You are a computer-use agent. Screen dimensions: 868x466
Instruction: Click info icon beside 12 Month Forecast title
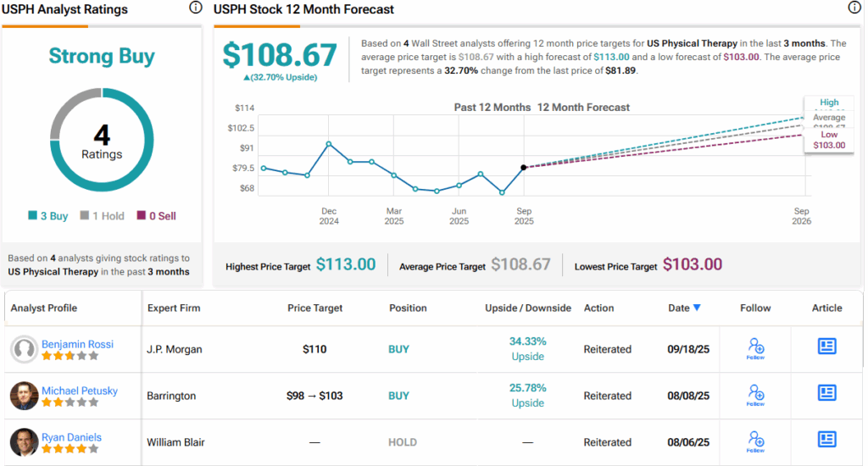click(854, 8)
